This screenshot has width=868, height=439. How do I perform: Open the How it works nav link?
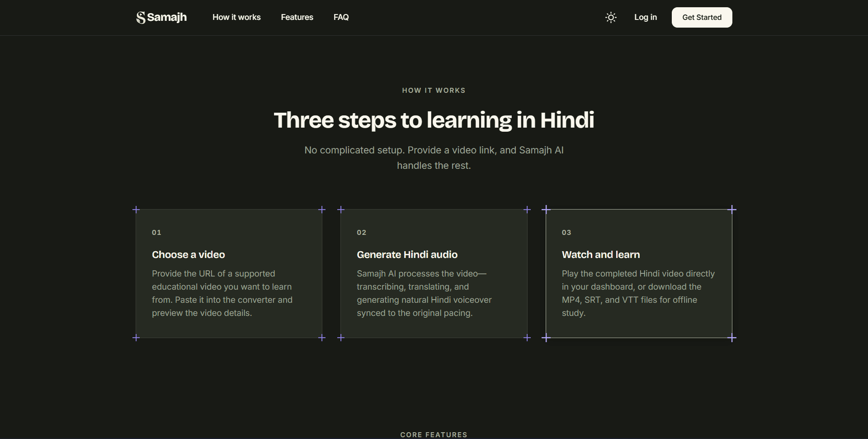coord(236,17)
